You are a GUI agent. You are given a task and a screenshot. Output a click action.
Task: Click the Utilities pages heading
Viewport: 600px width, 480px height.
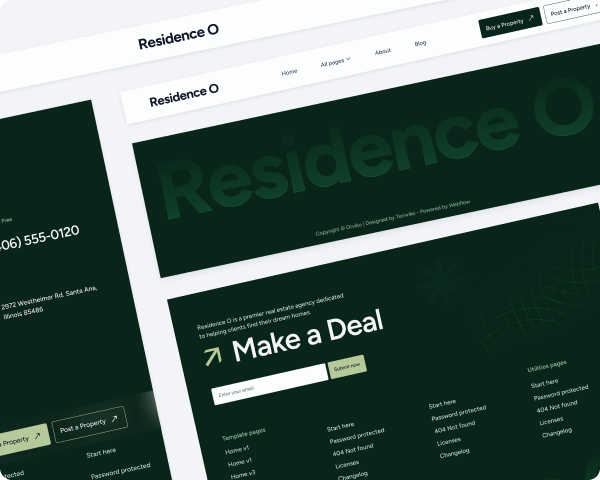[547, 366]
